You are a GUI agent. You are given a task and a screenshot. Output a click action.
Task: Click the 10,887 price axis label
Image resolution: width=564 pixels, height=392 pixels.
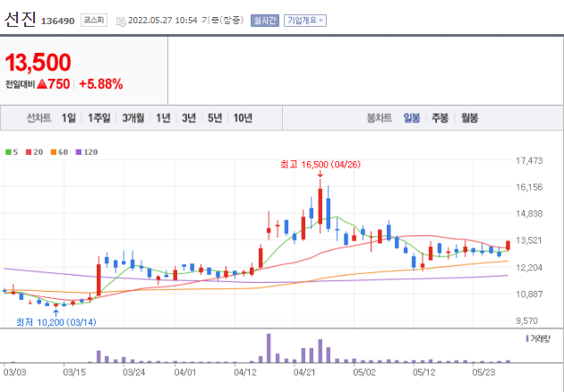click(x=529, y=294)
